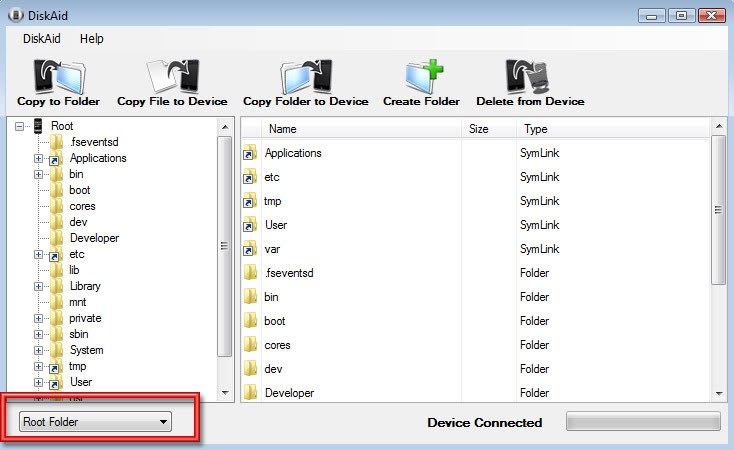Click the tmp symlink icon in the file list
Viewport: 734px width, 450px height.
pyautogui.click(x=250, y=200)
